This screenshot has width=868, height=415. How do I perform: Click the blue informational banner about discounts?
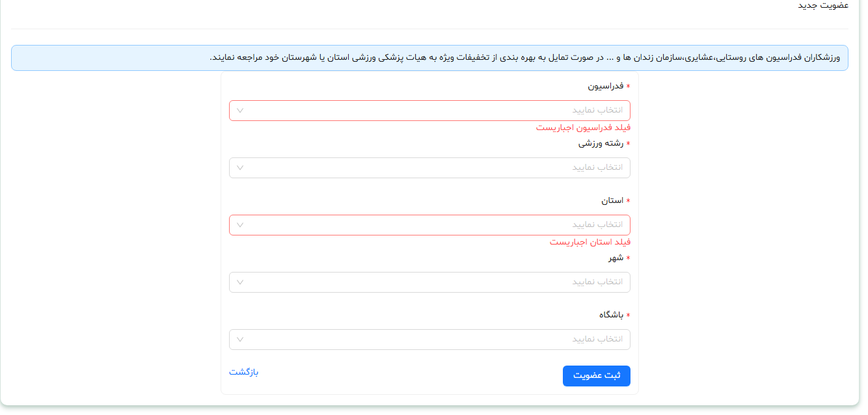[x=434, y=57]
